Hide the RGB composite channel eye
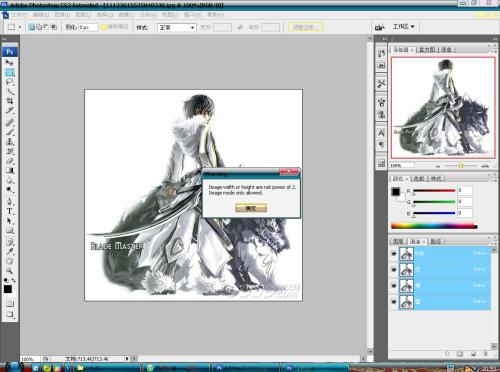 tap(394, 254)
